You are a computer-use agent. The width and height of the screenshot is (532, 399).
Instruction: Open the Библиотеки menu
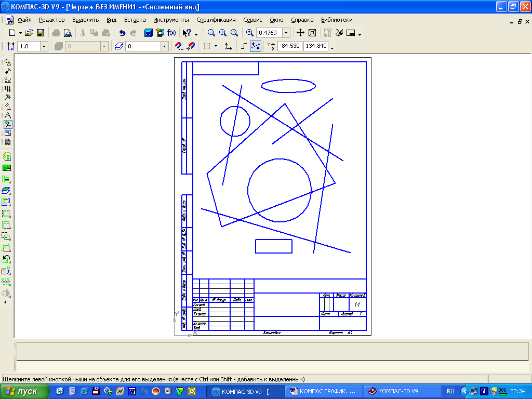[x=337, y=20]
